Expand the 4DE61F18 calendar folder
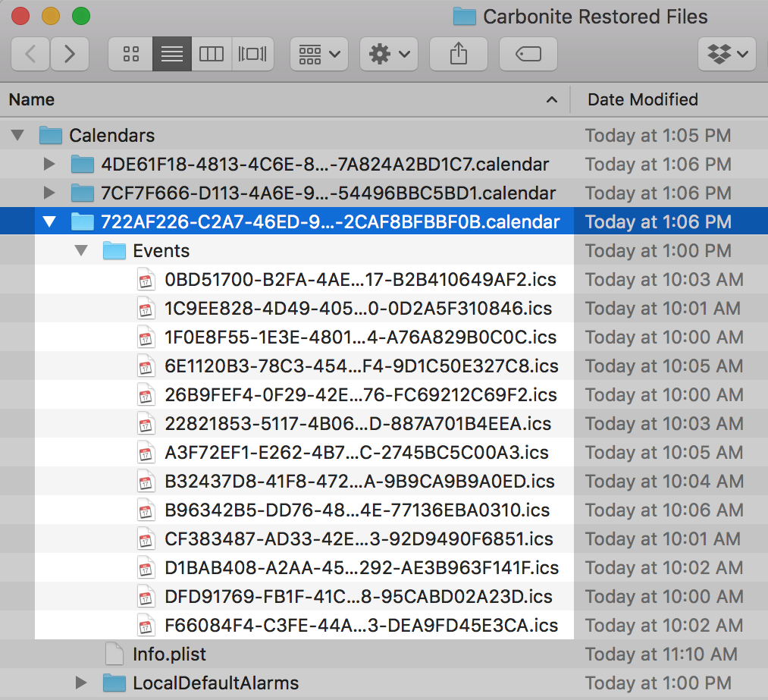This screenshot has height=700, width=768. point(49,164)
